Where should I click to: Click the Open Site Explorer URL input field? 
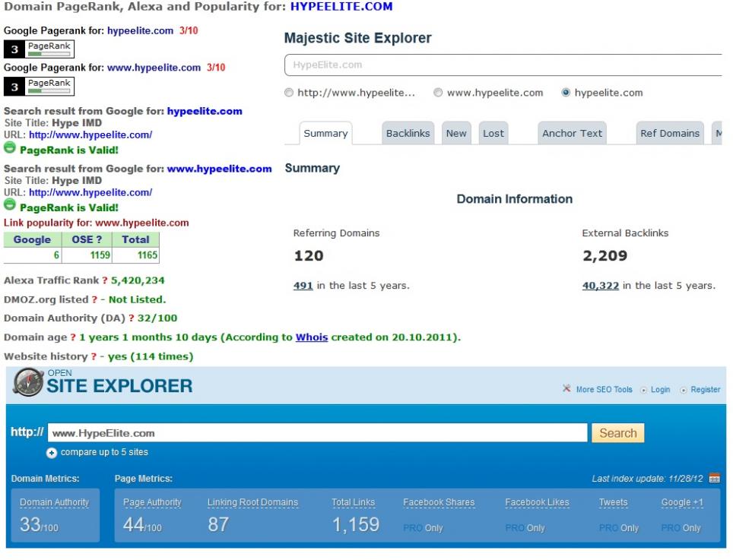[x=317, y=433]
